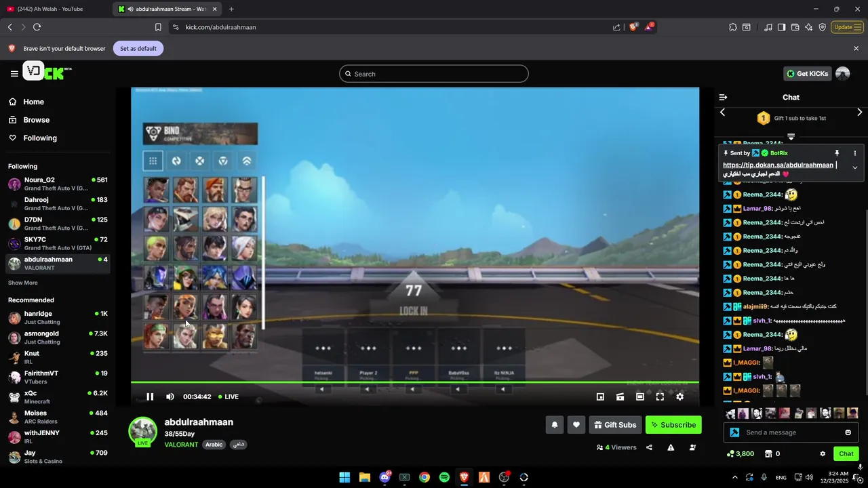The height and width of the screenshot is (488, 868).
Task: Open the tip.dokan.sa/abdulraahmaan link
Action: click(778, 165)
